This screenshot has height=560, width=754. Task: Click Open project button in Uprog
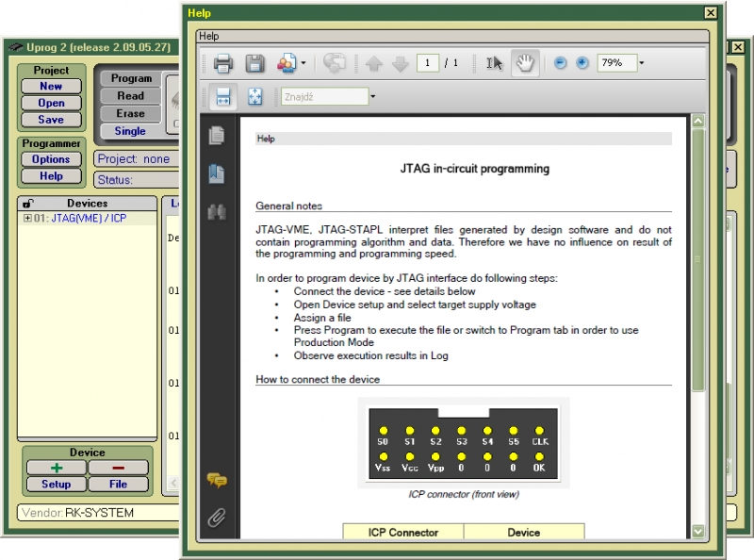click(51, 103)
